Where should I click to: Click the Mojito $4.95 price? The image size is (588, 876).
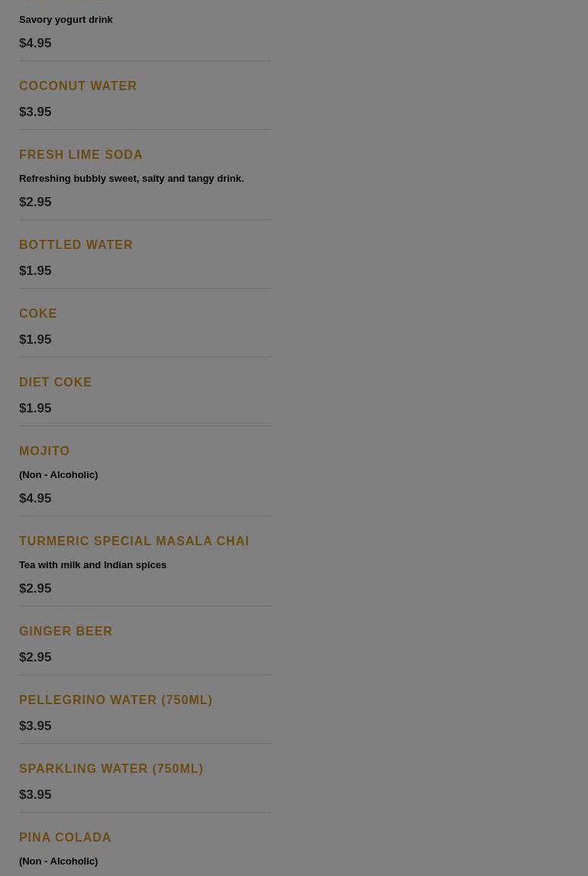coord(35,499)
